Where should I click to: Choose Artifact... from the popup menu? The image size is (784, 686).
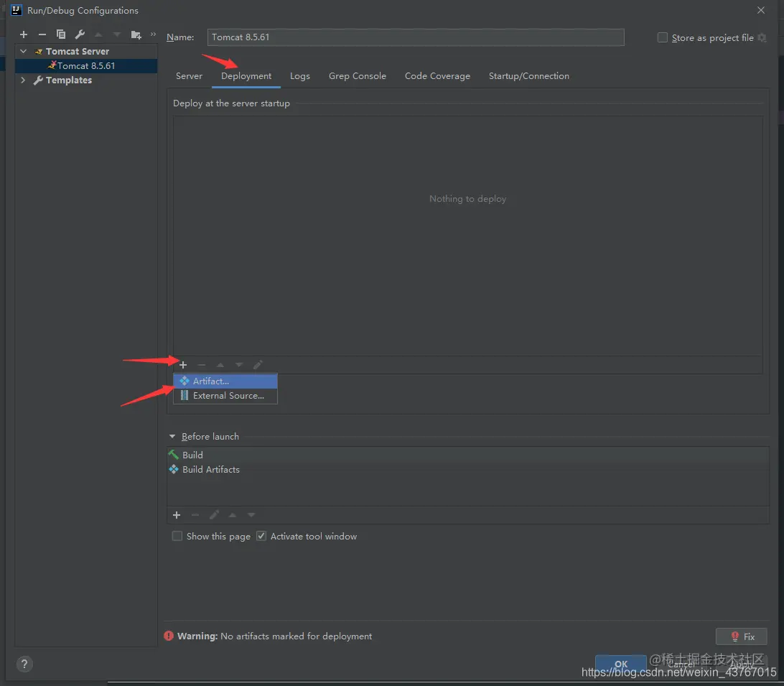click(x=225, y=381)
